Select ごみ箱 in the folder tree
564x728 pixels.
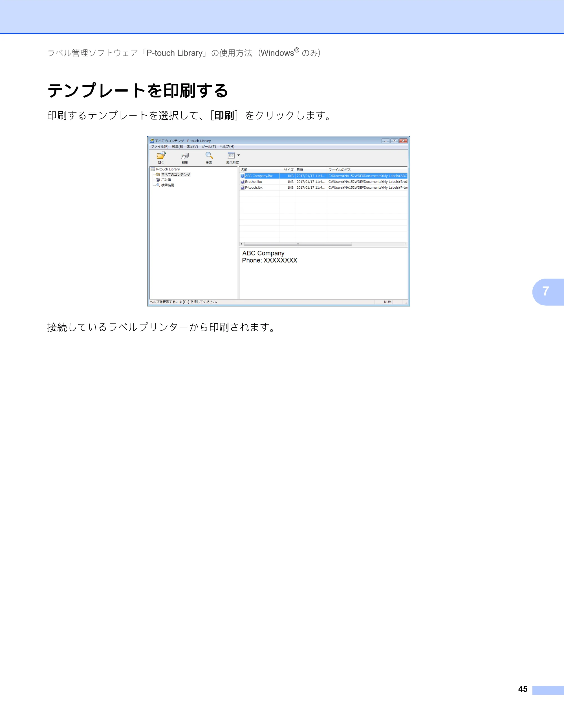[166, 180]
